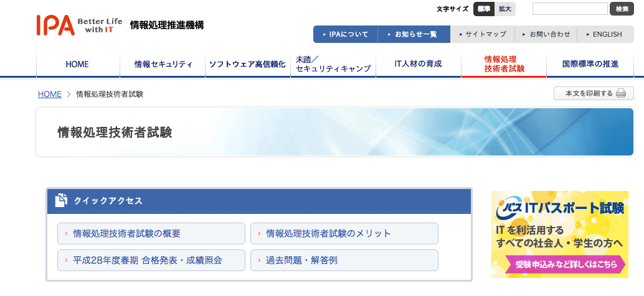This screenshot has width=644, height=296.
Task: Focus the site search input field
Action: coord(570,9)
